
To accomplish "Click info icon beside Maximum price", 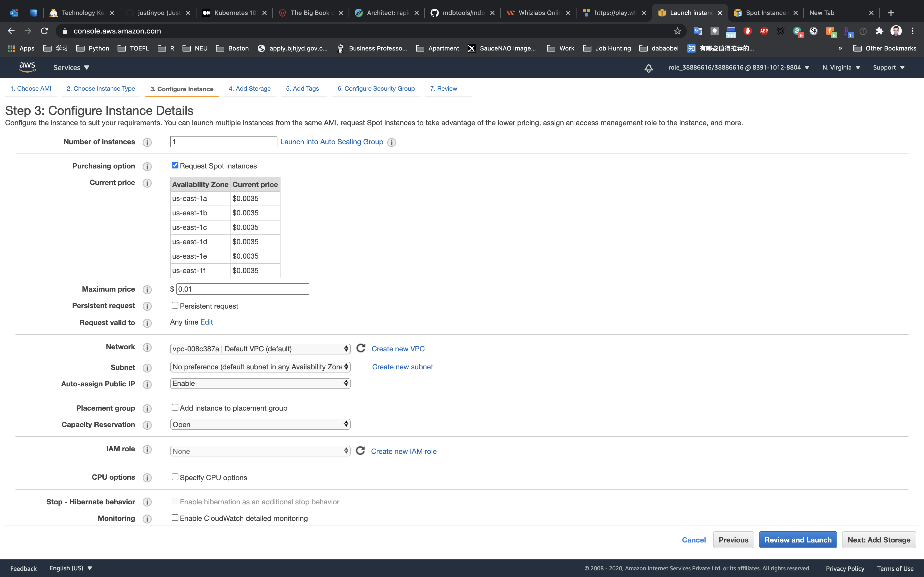I will click(x=147, y=290).
